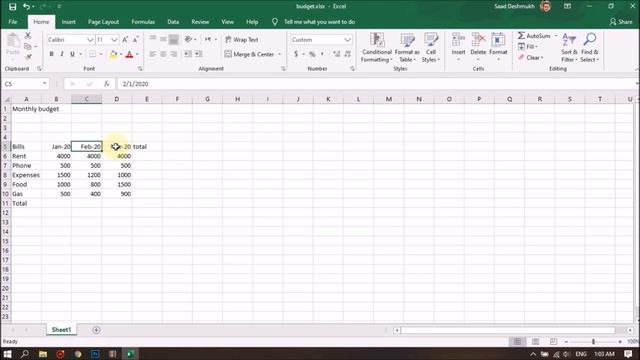Open the Custom number format dropdown
The width and height of the screenshot is (640, 360).
coord(347,40)
